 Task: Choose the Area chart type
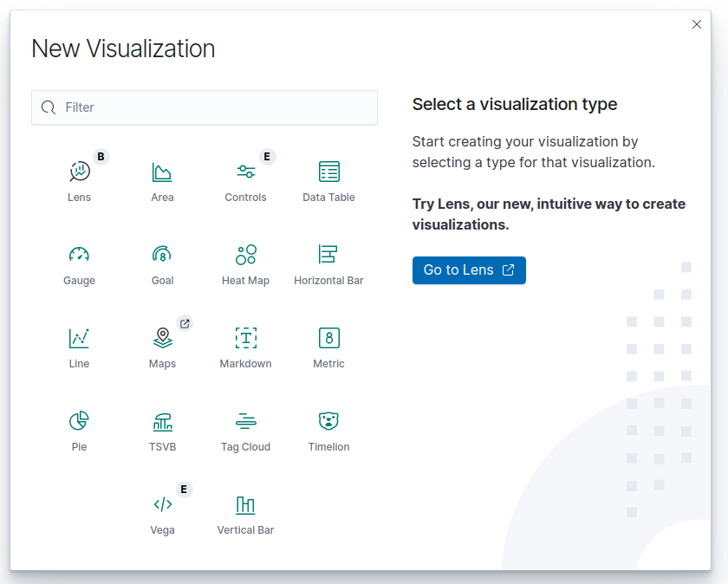162,172
